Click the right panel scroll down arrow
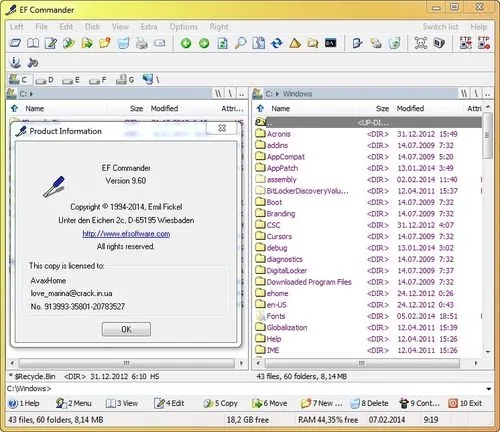 point(488,352)
